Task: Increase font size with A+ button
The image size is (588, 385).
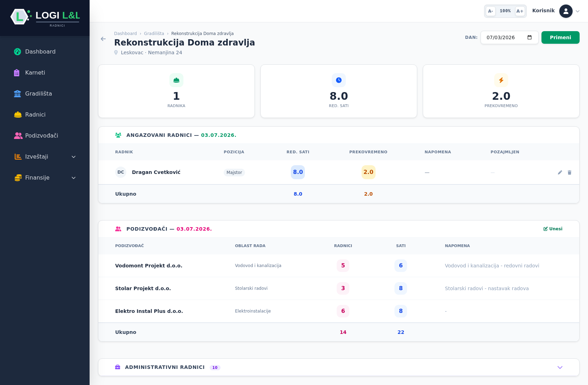Action: [520, 11]
